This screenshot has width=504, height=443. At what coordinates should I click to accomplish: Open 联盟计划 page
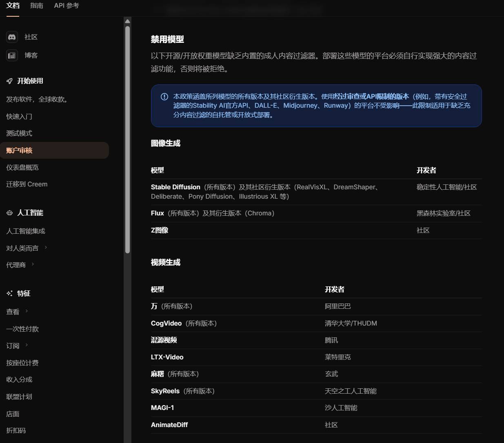(19, 396)
